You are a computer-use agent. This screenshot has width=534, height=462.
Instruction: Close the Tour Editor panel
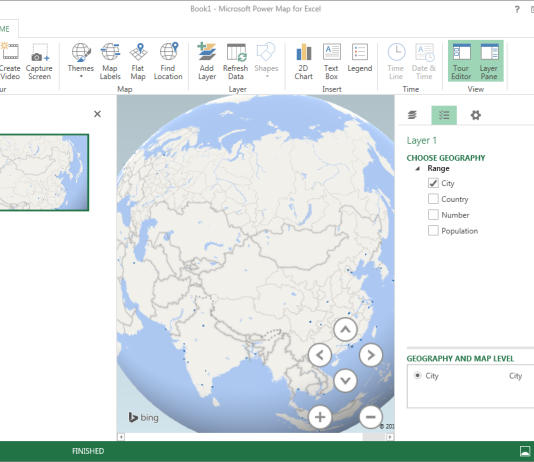coord(97,114)
